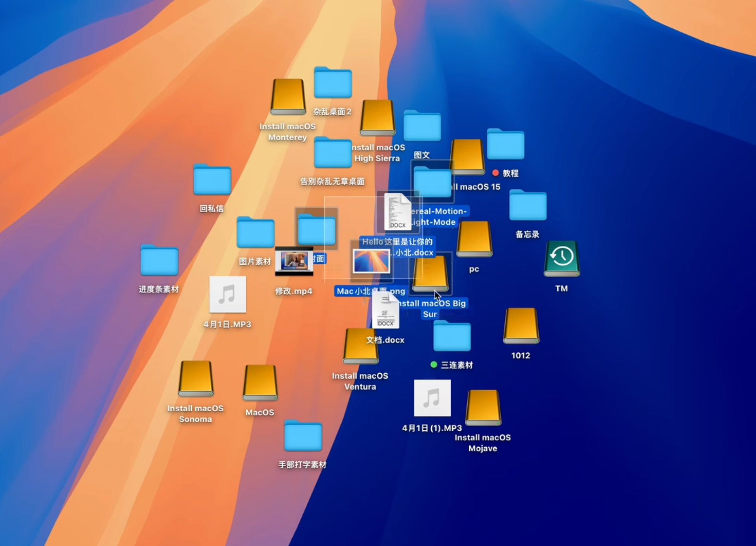Screen dimensions: 756x546
Task: Select the highlighted folder beside 图片素材
Action: tap(316, 229)
